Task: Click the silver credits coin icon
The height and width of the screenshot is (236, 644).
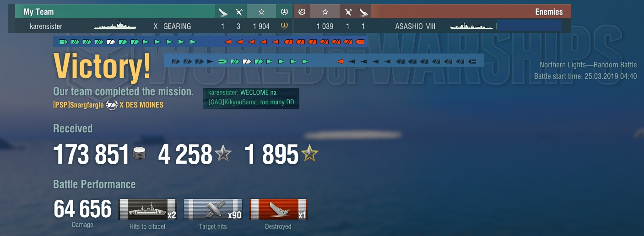Action: coord(140,154)
